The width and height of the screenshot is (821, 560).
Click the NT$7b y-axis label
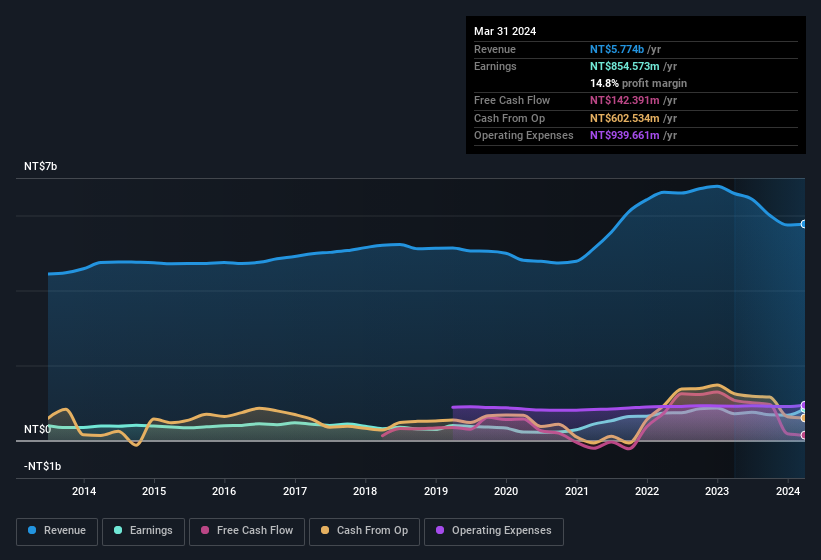coord(41,166)
